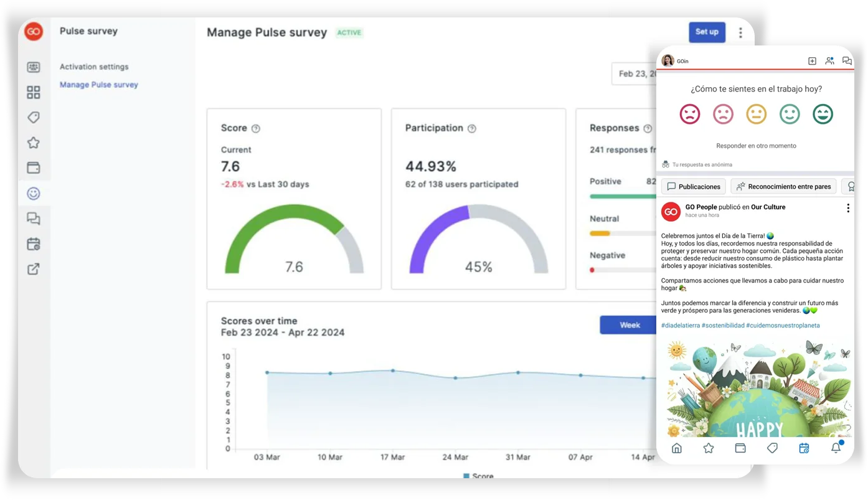This screenshot has height=500, width=868.
Task: Open the chat bubbles sidebar icon
Action: click(x=34, y=219)
